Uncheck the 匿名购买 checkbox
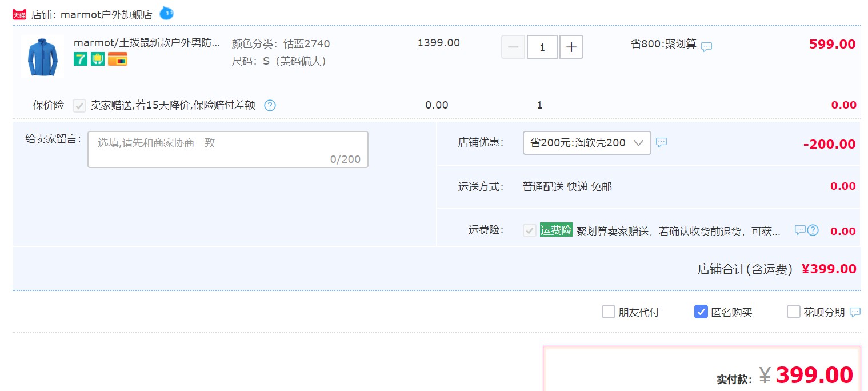The width and height of the screenshot is (868, 391). [701, 312]
